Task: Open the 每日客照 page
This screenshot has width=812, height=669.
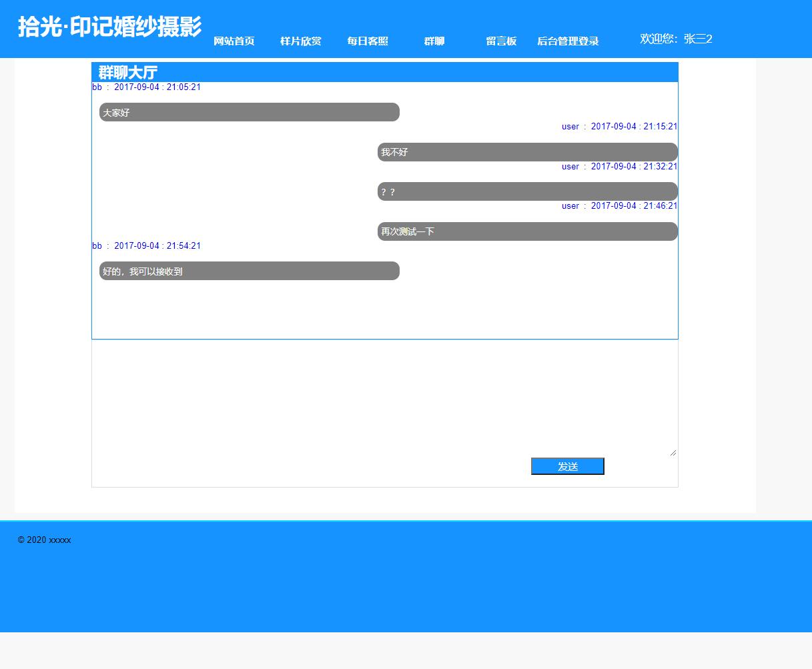Action: point(367,41)
